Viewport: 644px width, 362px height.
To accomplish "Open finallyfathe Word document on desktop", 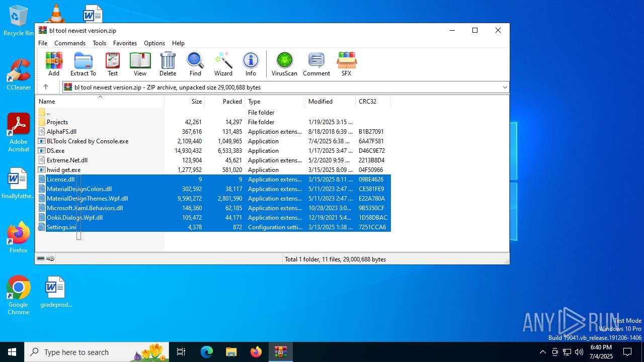I will point(18,184).
